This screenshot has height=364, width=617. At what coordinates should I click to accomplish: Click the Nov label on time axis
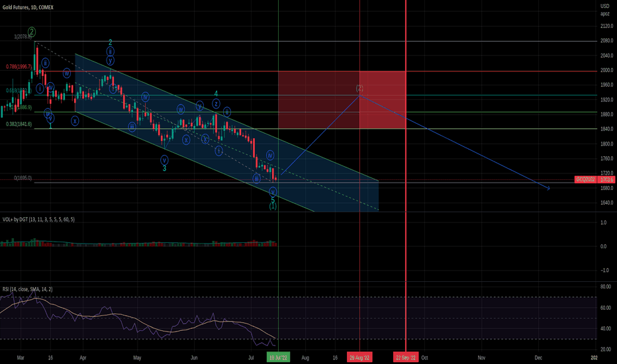(481, 357)
